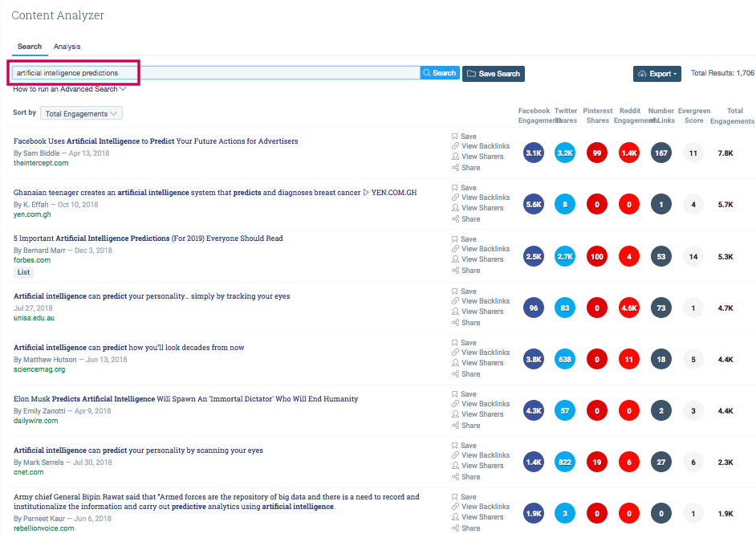
Task: Click the 7.8K Total Engagements value
Action: pos(724,153)
